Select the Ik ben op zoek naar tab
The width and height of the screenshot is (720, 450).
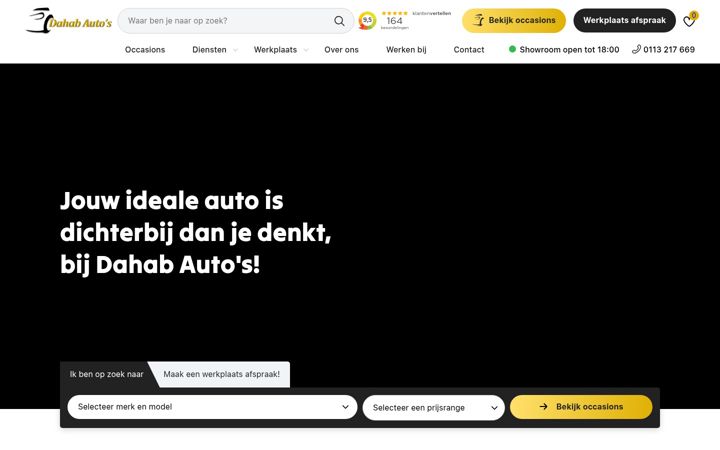click(106, 374)
